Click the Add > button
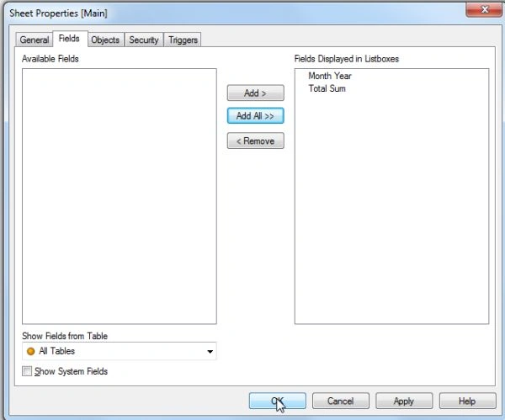 pyautogui.click(x=255, y=93)
